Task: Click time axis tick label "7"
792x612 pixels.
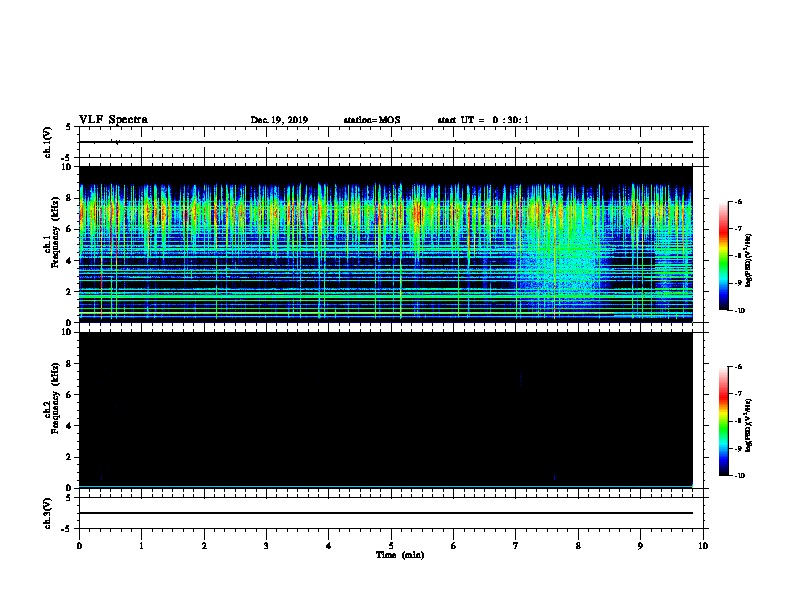Action: [516, 546]
